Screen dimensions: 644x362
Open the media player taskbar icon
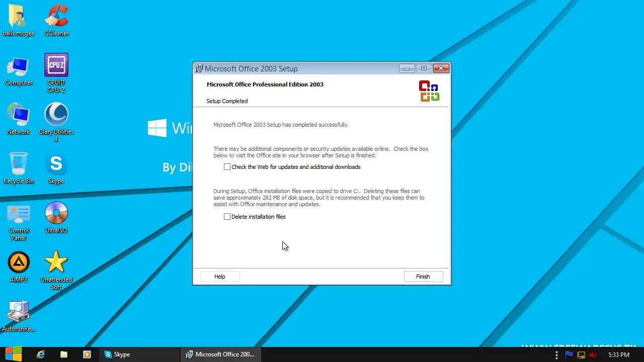[87, 354]
